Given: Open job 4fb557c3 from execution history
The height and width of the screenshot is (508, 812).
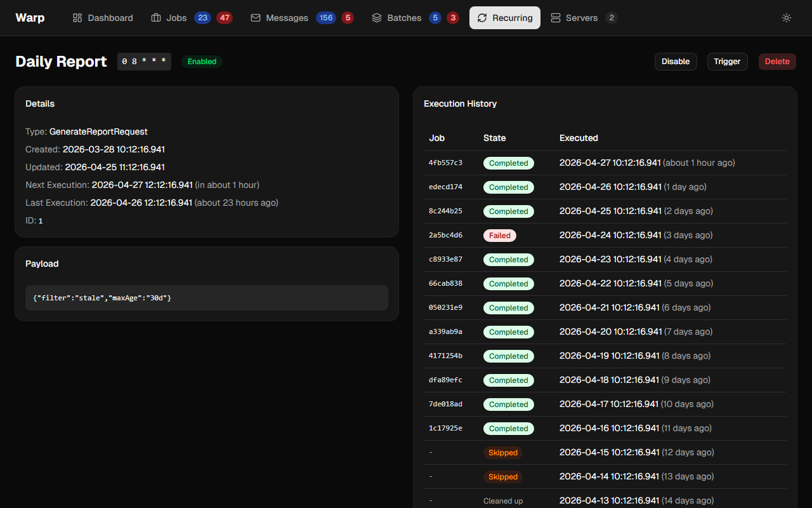Looking at the screenshot, I should click(x=445, y=163).
